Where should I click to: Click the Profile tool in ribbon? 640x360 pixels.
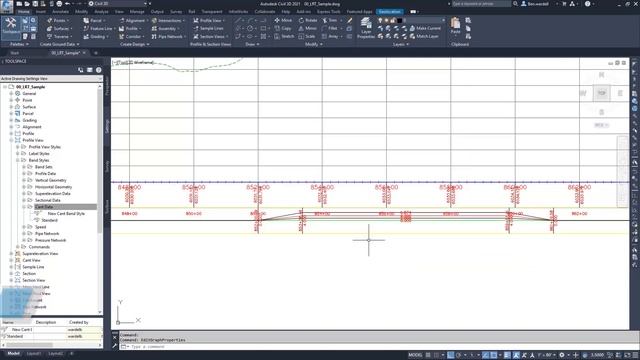pos(129,29)
